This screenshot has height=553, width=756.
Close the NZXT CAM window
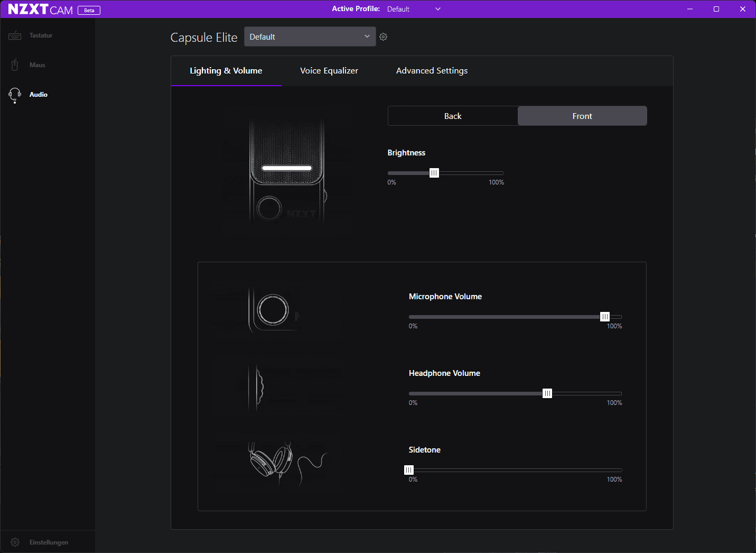click(743, 9)
